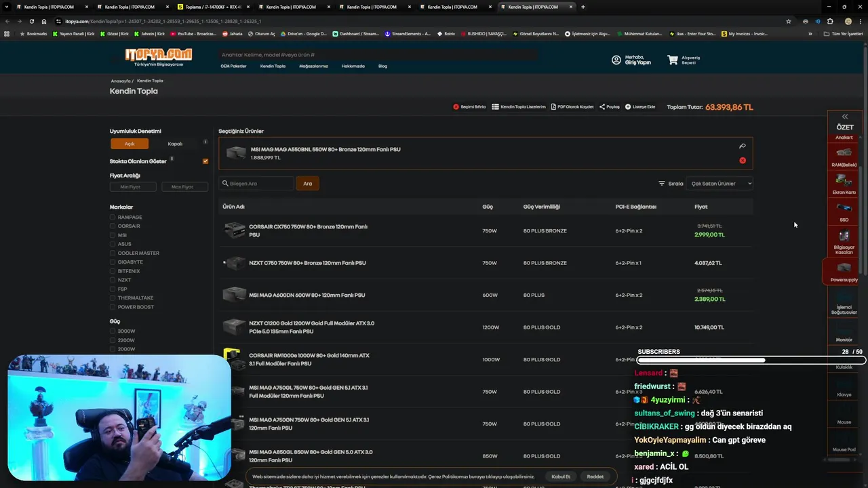The image size is (868, 488).
Task: Open a new browser tab
Action: (583, 7)
